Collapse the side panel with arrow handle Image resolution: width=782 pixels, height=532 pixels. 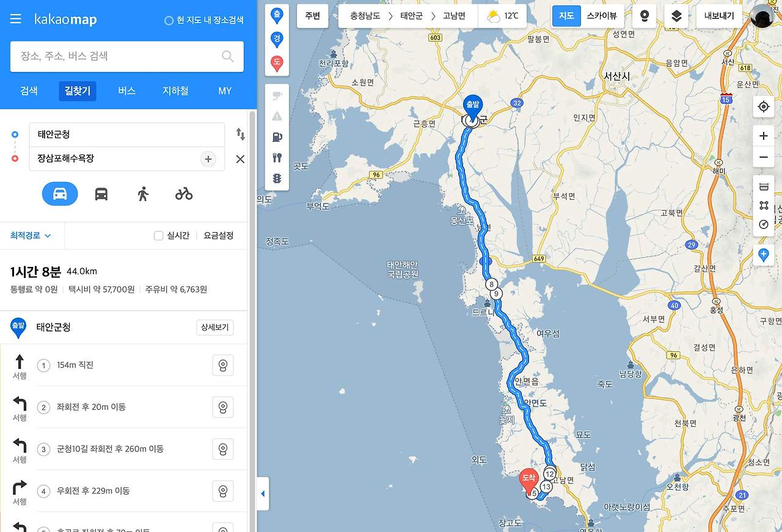tap(263, 494)
